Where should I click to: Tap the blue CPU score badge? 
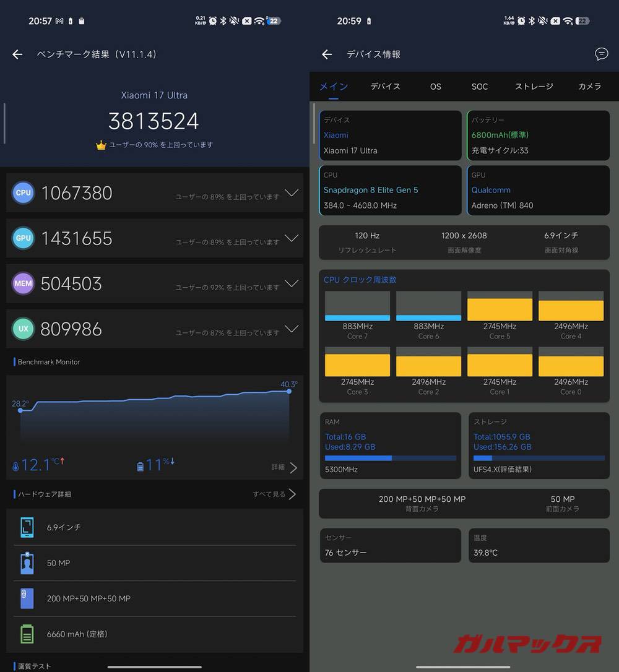(23, 193)
